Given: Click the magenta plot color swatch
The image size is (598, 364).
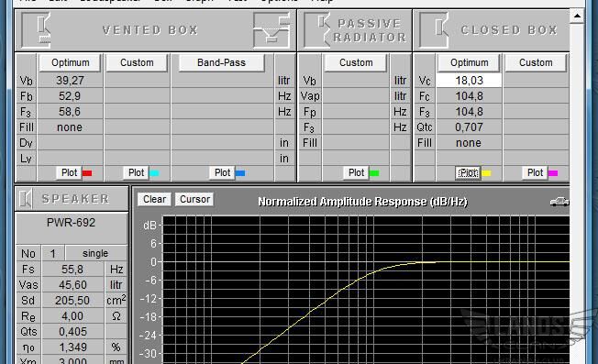Looking at the screenshot, I should click(x=553, y=173).
